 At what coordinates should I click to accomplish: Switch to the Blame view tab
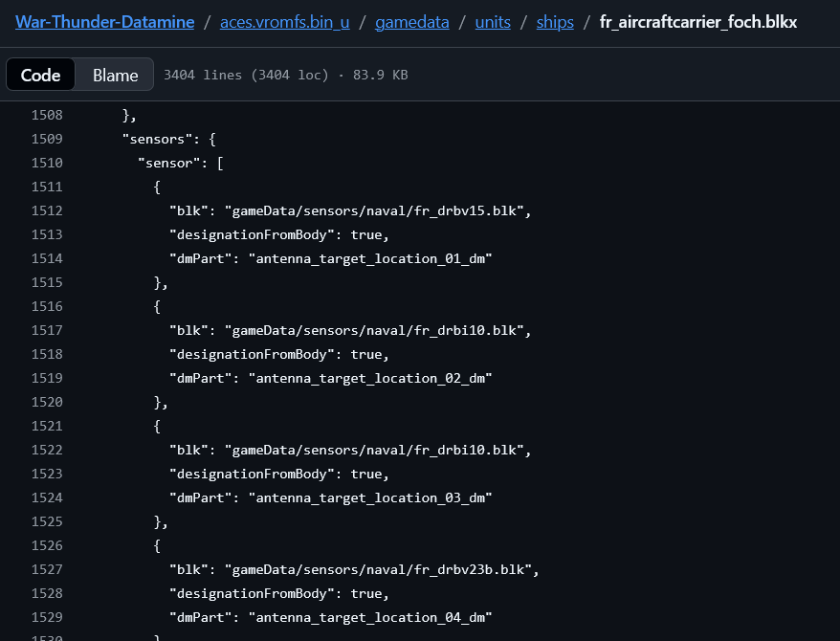115,75
